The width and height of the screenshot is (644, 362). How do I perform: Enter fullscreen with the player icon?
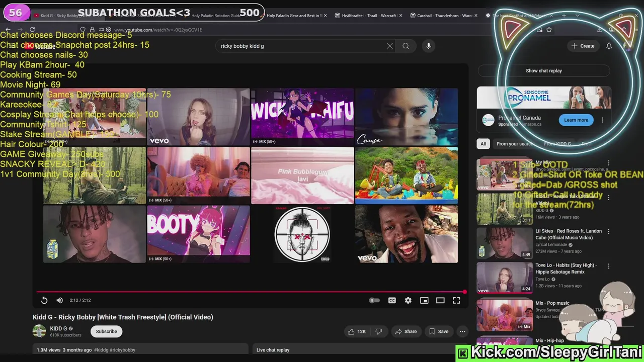point(456,300)
